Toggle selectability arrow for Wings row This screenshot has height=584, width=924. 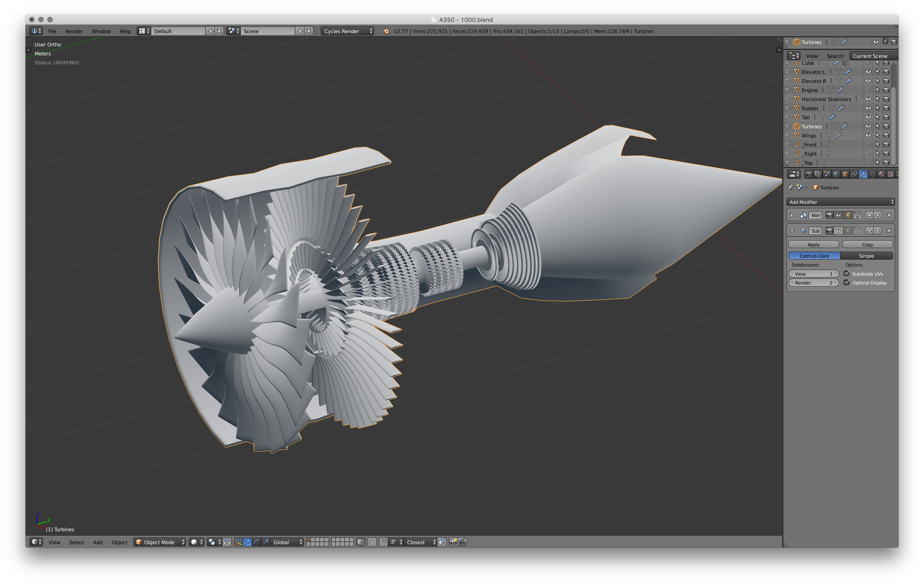point(878,135)
